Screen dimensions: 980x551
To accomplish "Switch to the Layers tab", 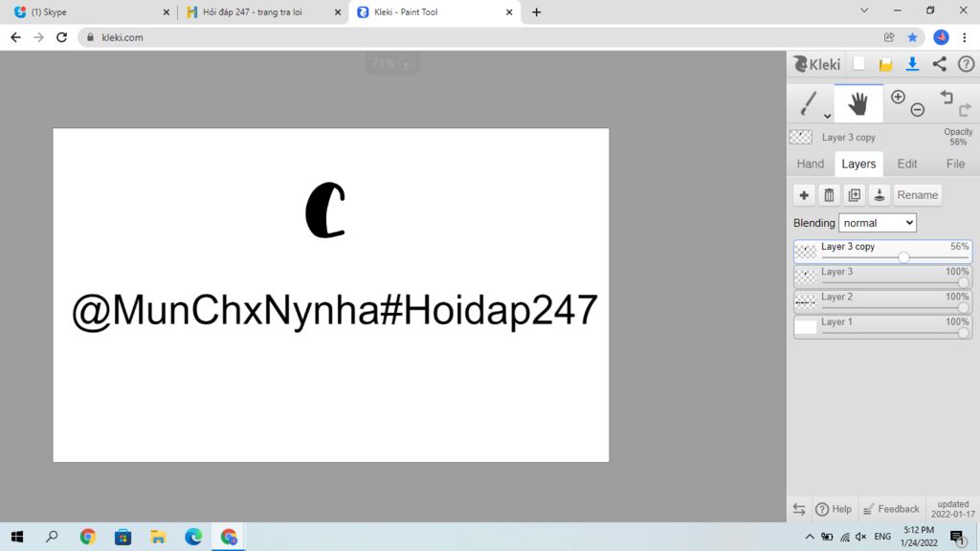I will point(858,164).
